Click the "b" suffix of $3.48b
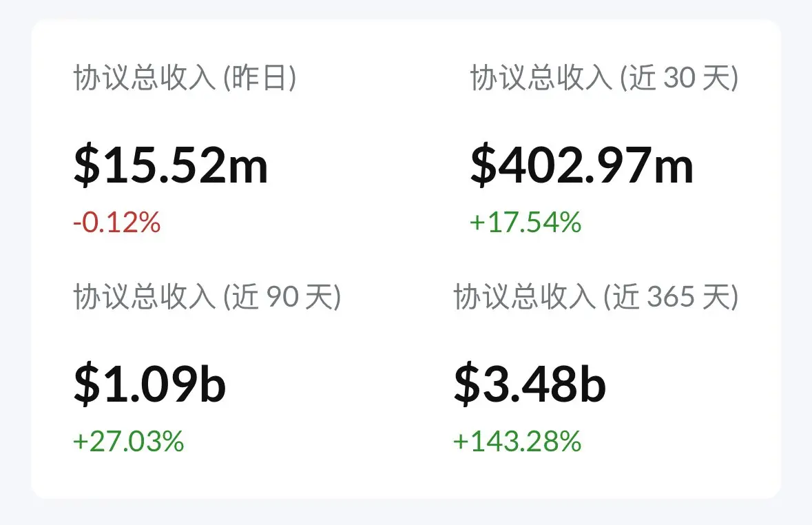The height and width of the screenshot is (525, 812). 593,382
